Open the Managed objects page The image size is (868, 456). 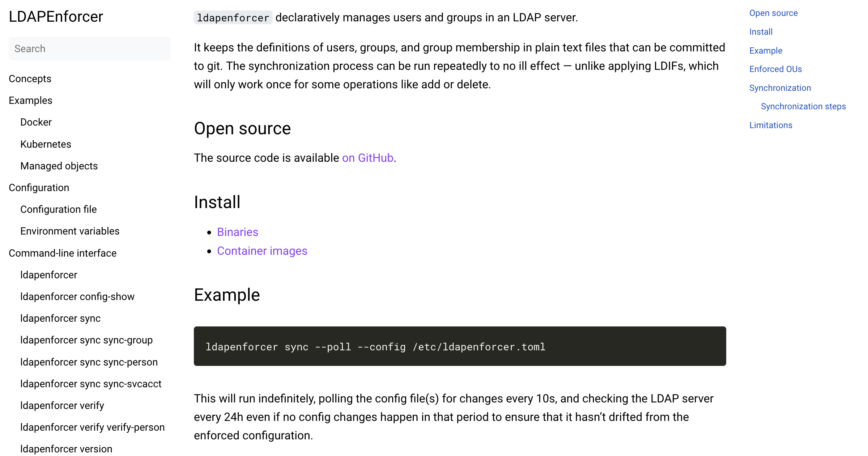59,166
